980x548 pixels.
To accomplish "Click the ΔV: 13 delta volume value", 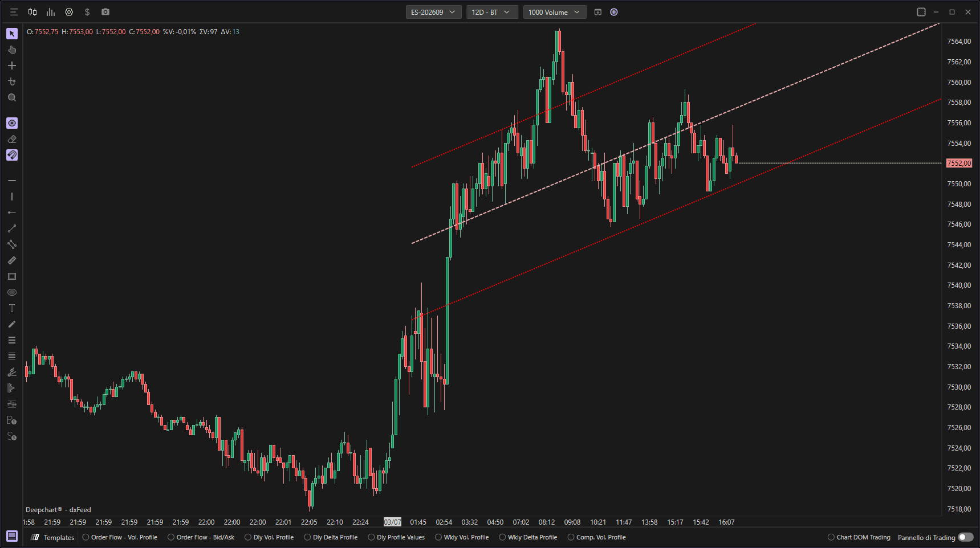I will coord(230,32).
